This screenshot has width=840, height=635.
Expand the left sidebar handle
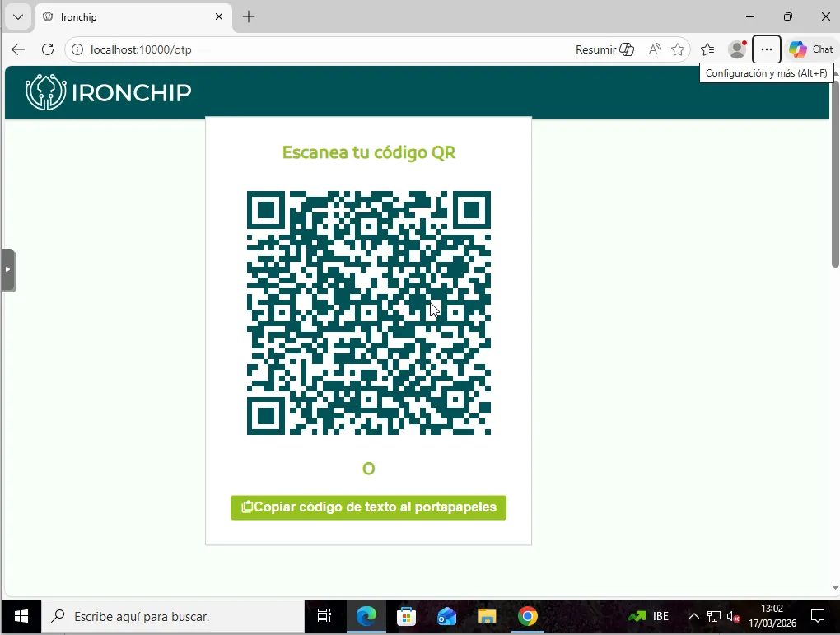pyautogui.click(x=8, y=269)
